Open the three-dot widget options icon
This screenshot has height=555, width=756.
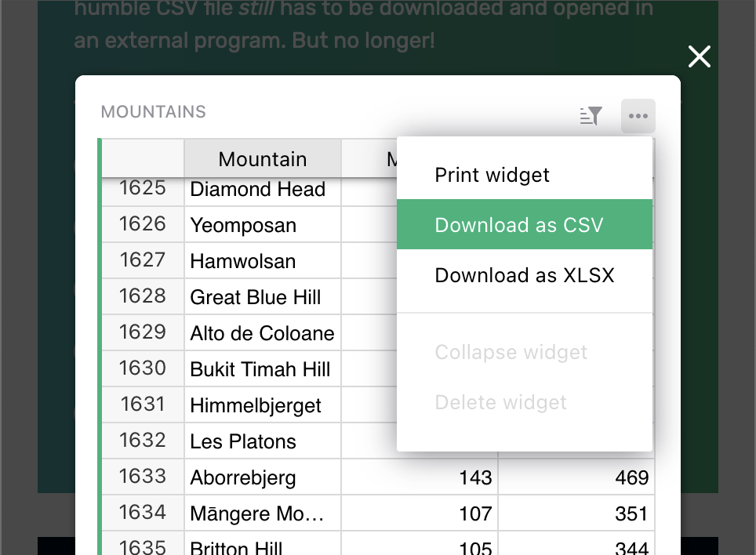click(x=638, y=116)
